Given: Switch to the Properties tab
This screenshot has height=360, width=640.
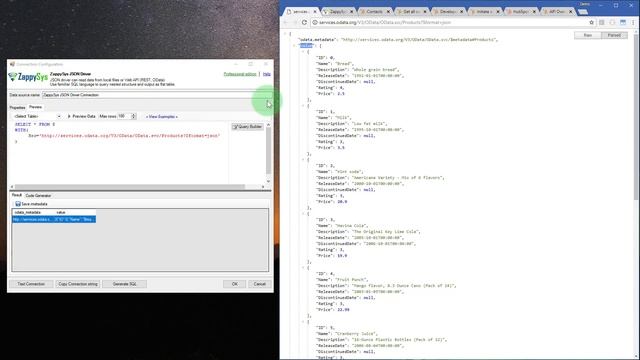Looking at the screenshot, I should (17, 107).
